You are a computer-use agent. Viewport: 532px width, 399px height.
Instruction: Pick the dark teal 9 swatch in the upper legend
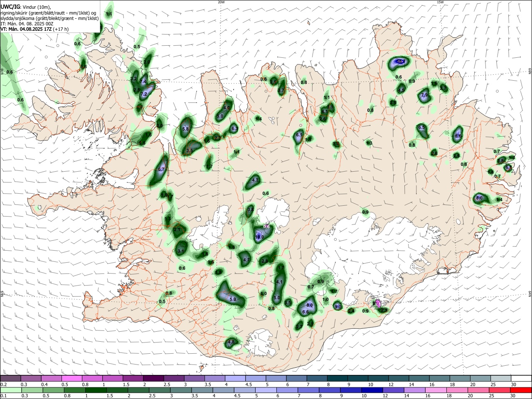point(358,379)
